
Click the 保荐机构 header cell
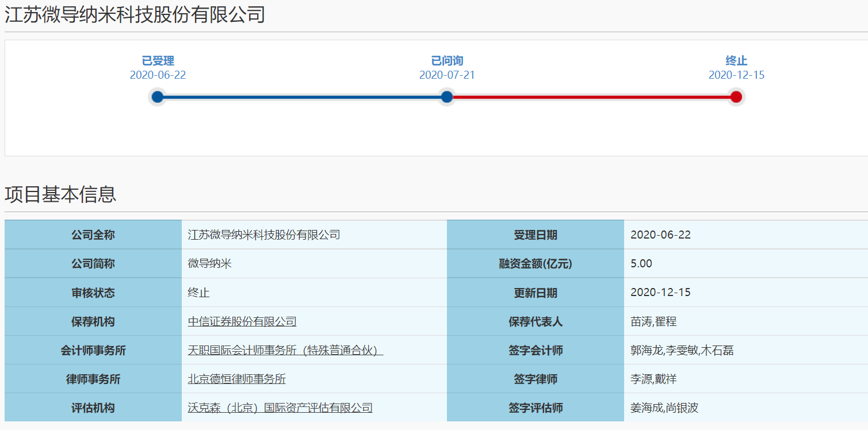pos(93,321)
